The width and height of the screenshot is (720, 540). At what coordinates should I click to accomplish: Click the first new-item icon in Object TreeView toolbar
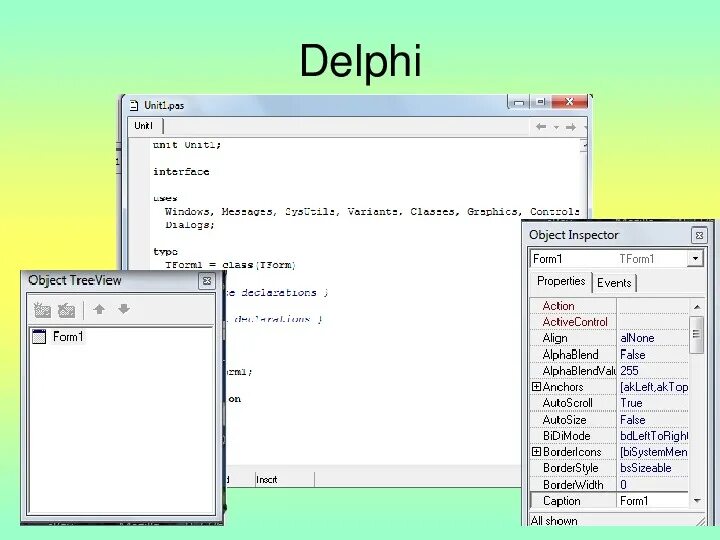pyautogui.click(x=42, y=310)
